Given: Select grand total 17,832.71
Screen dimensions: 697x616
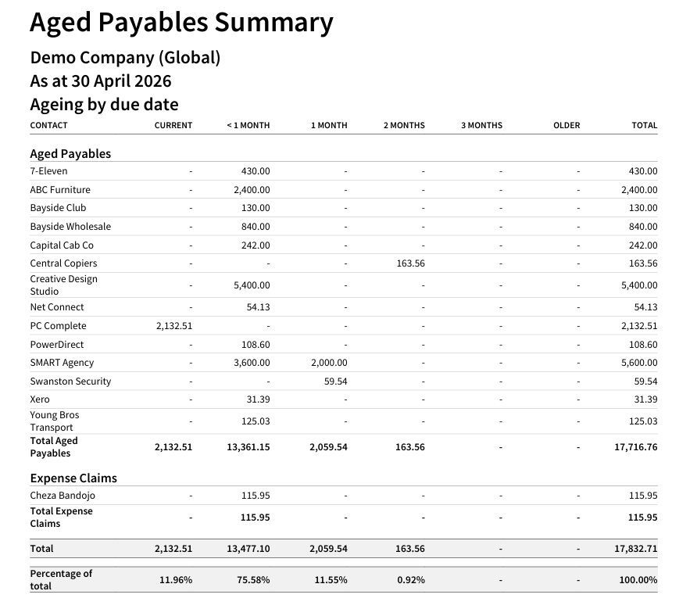Looking at the screenshot, I should click(x=635, y=549).
